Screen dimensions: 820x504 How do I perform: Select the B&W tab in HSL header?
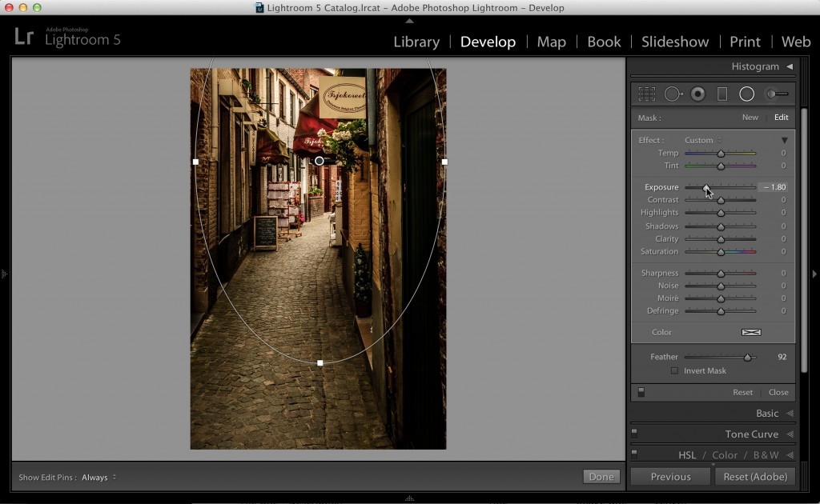pos(766,455)
